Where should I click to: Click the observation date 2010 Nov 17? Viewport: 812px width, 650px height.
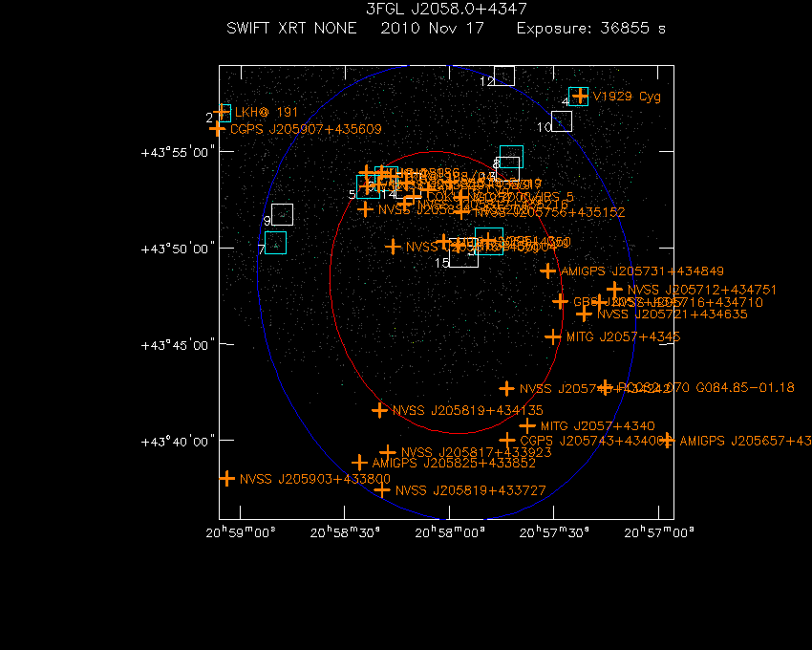click(432, 28)
